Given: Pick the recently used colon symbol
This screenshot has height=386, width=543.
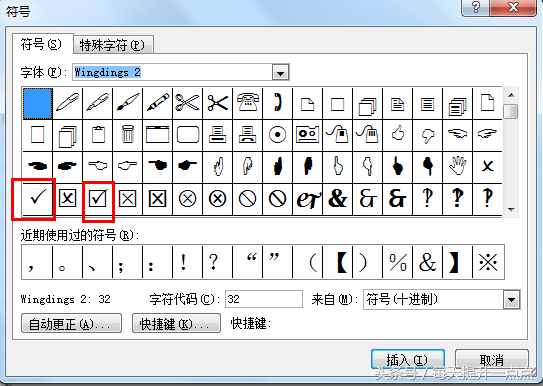Looking at the screenshot, I should [157, 262].
